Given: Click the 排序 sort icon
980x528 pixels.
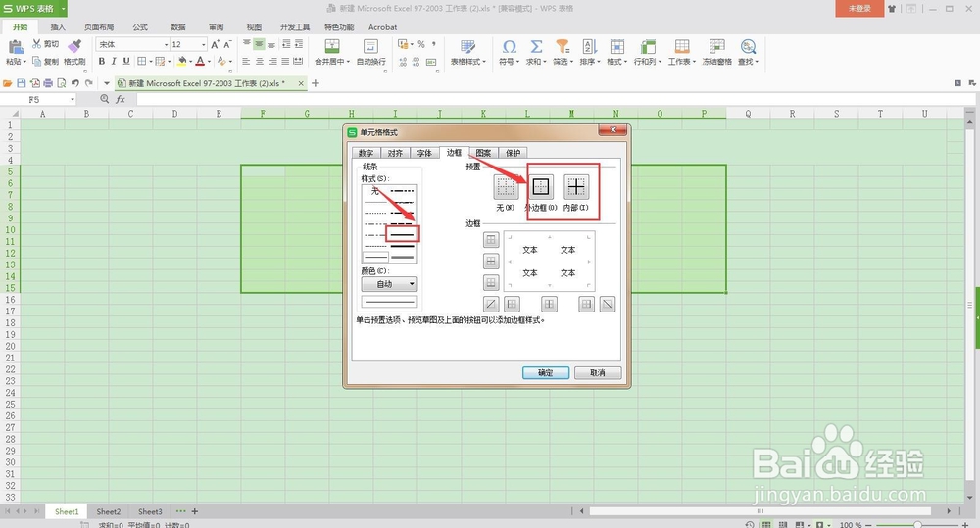Looking at the screenshot, I should pos(589,47).
